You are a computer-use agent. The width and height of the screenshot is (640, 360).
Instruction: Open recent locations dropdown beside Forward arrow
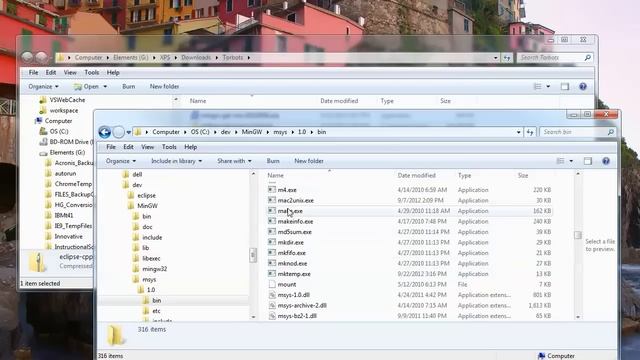[x=129, y=132]
